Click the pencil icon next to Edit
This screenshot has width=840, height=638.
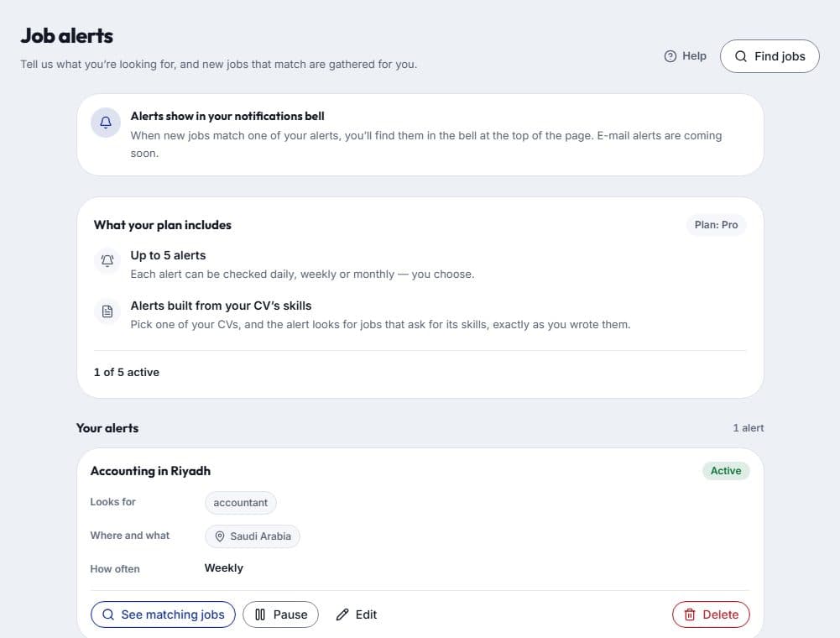(x=342, y=614)
